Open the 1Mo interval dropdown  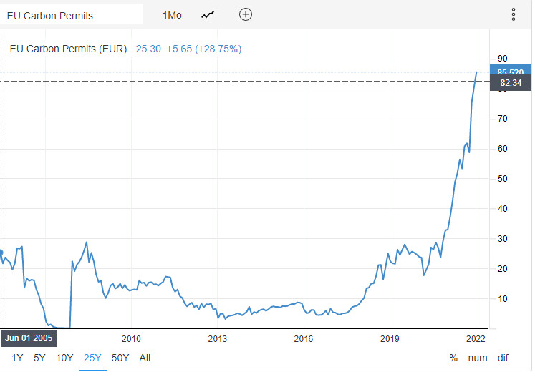172,15
